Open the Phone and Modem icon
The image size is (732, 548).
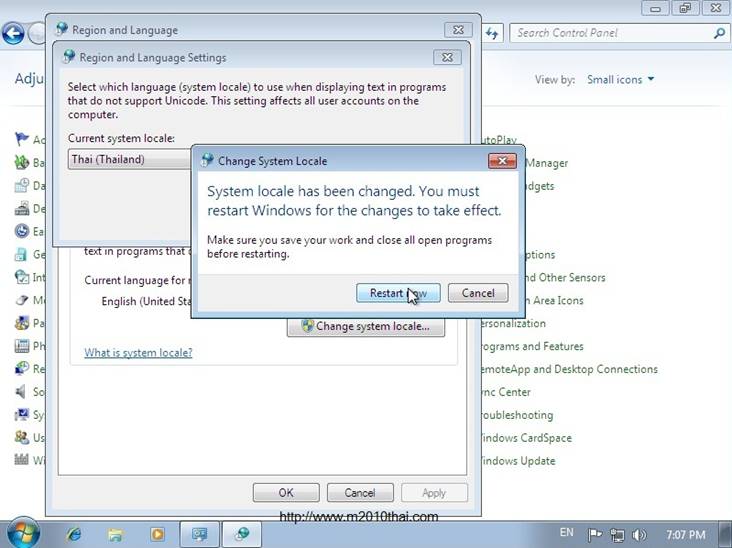[x=21, y=345]
